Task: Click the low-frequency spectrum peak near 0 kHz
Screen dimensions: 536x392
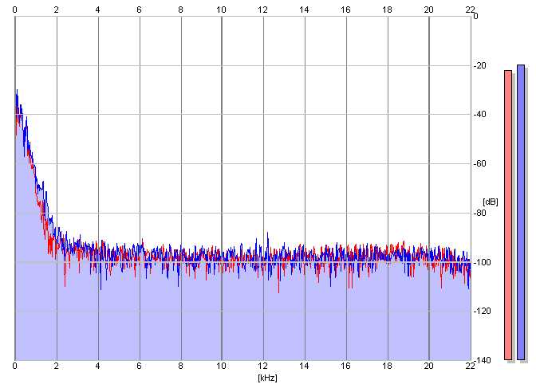Action: 17,96
